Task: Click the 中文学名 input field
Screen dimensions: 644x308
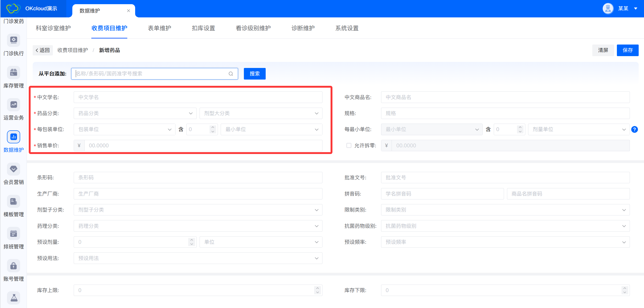Action: [x=198, y=97]
